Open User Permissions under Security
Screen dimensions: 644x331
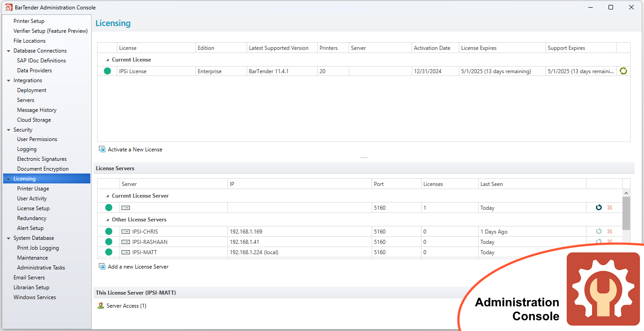click(x=37, y=139)
